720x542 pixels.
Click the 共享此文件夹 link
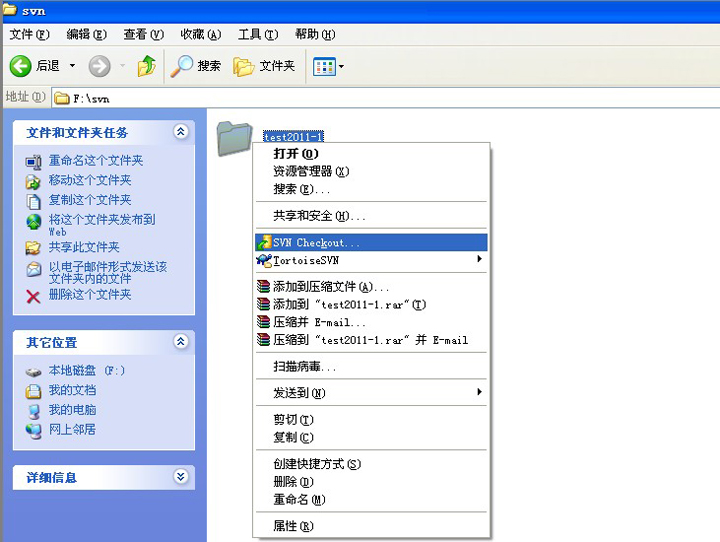pyautogui.click(x=84, y=247)
